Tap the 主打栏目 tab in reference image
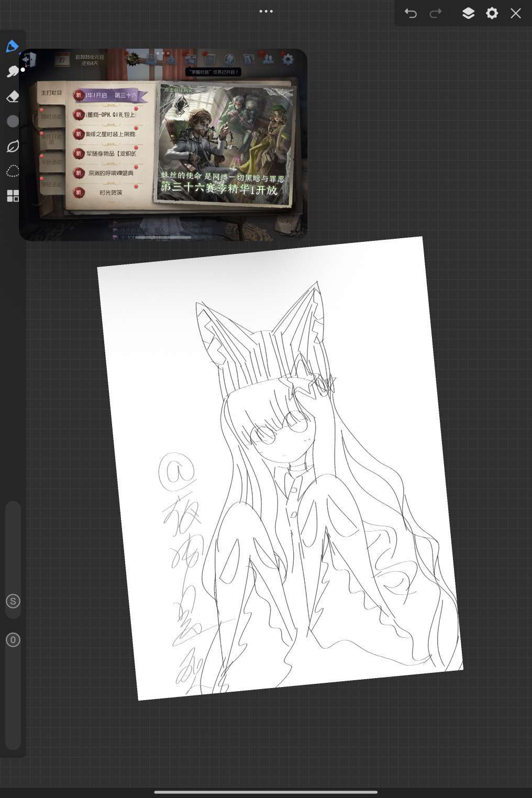The height and width of the screenshot is (798, 532). coord(51,93)
